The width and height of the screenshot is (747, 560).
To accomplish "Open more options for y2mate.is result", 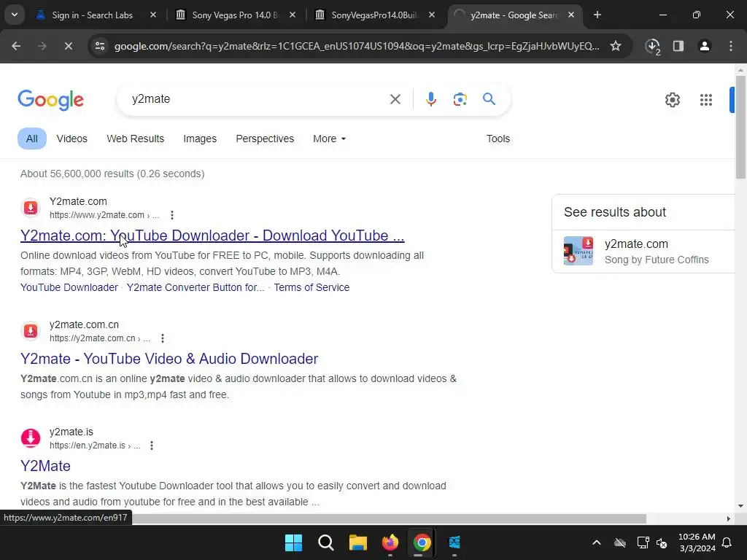I will point(152,446).
